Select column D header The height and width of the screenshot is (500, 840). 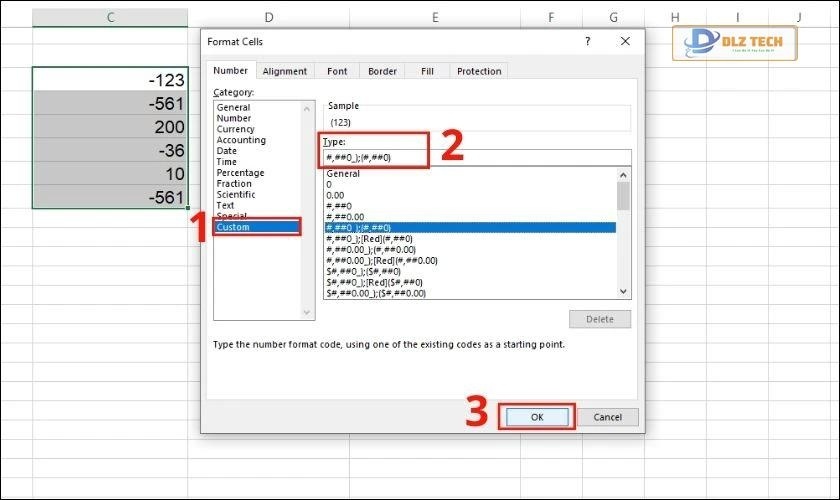pos(269,17)
